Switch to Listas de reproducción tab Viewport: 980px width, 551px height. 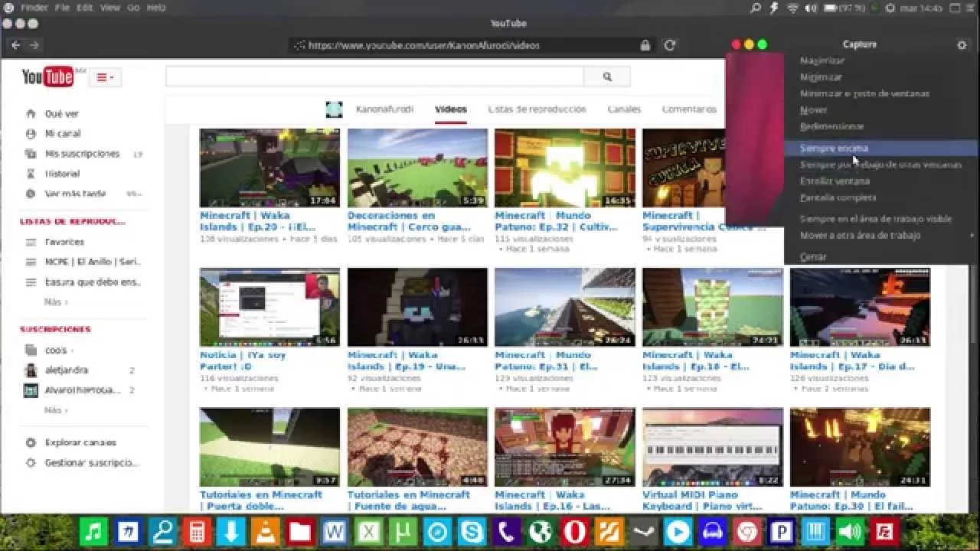coord(537,109)
